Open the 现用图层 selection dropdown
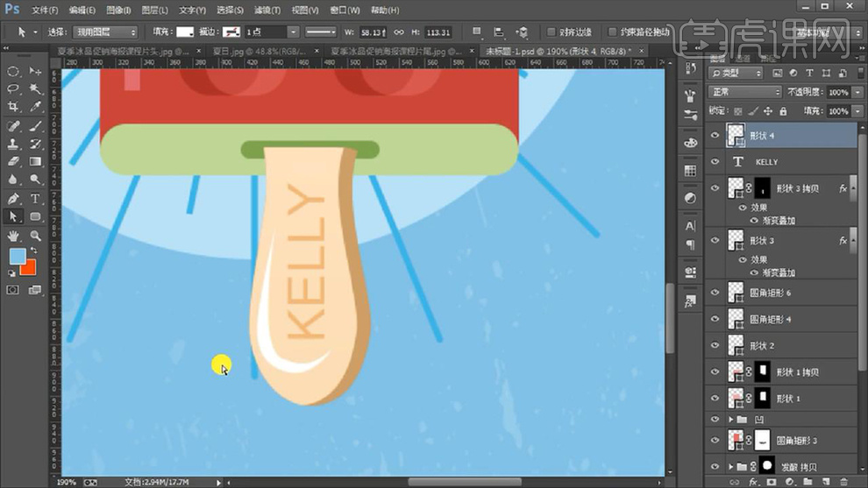 105,32
